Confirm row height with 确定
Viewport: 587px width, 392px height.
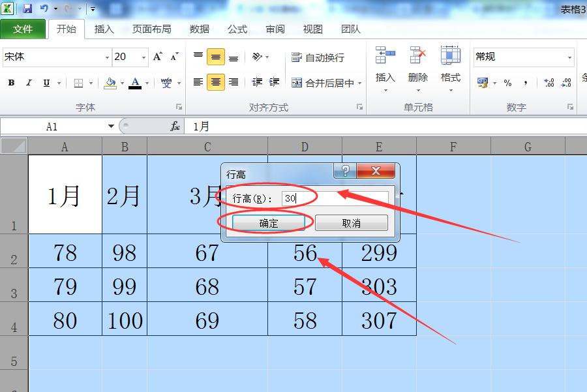click(269, 223)
